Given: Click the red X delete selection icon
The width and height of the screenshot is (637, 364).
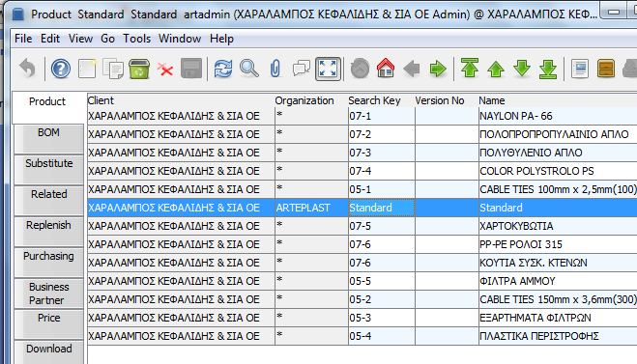Looking at the screenshot, I should [x=165, y=70].
